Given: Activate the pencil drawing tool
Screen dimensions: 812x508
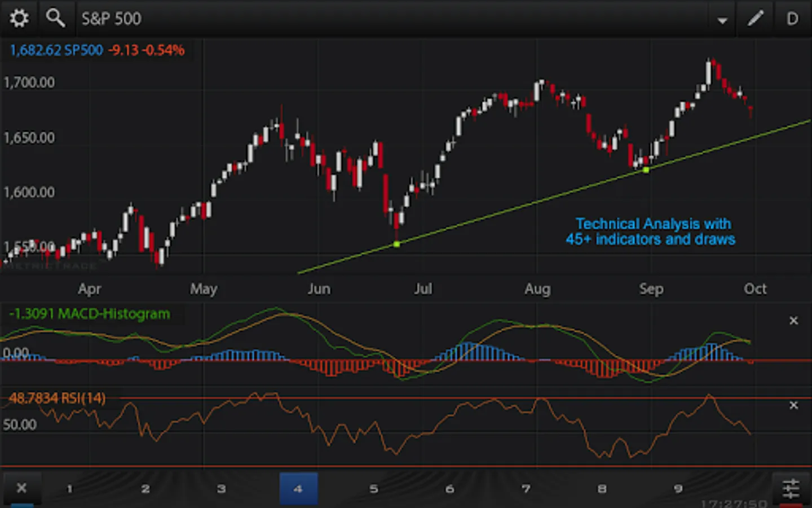Looking at the screenshot, I should coord(756,19).
